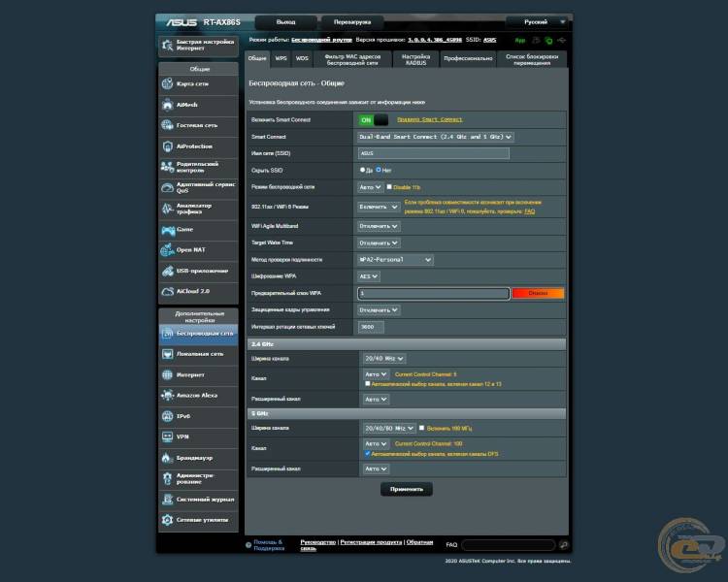Open Защищенные кадры управления dropdown
Image resolution: width=728 pixels, height=582 pixels.
(x=379, y=310)
